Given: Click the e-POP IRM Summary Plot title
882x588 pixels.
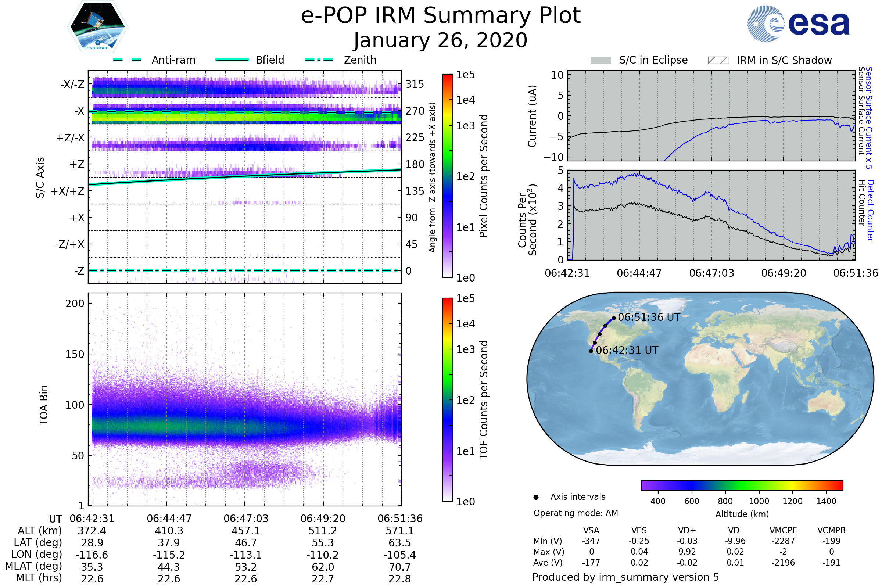Looking at the screenshot, I should pos(441,16).
